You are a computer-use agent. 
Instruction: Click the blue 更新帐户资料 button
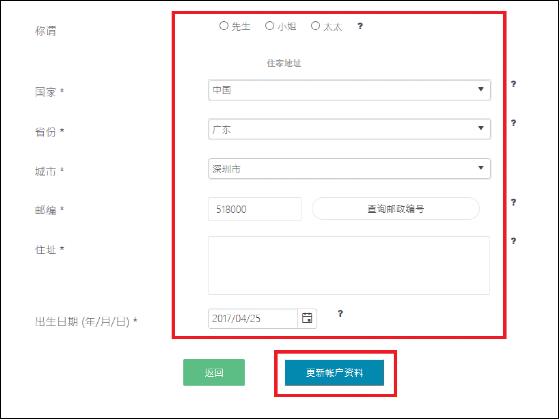pyautogui.click(x=334, y=373)
